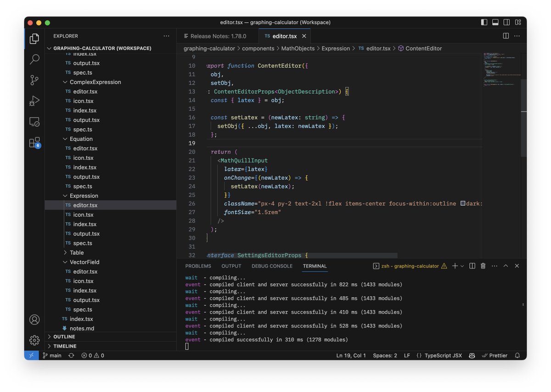Add a new terminal with plus icon
551x392 pixels.
pos(455,266)
